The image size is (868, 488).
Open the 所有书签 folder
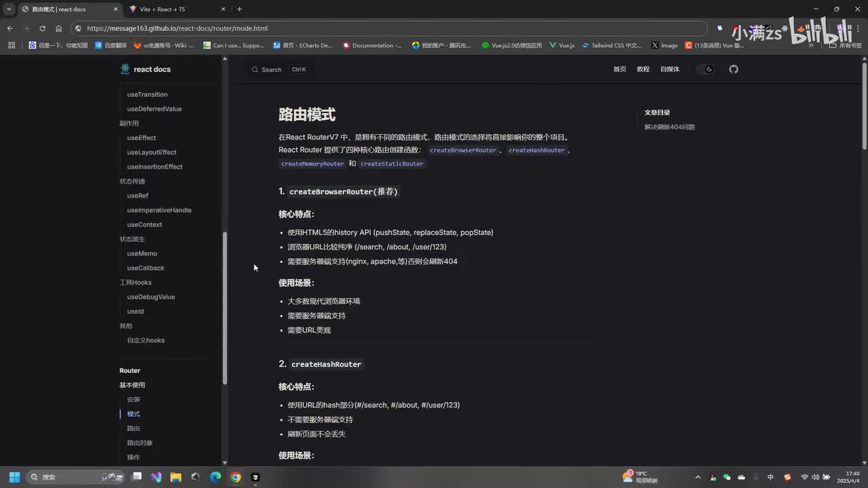click(846, 45)
